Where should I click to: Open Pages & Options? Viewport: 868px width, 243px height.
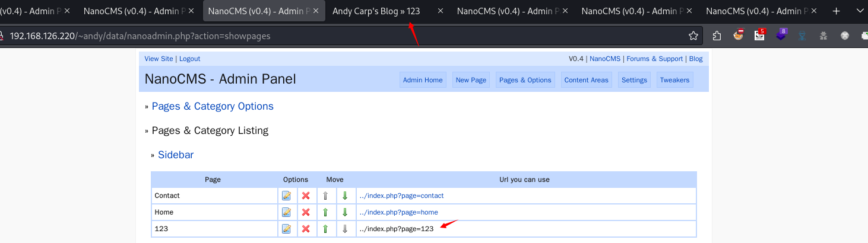(x=525, y=80)
